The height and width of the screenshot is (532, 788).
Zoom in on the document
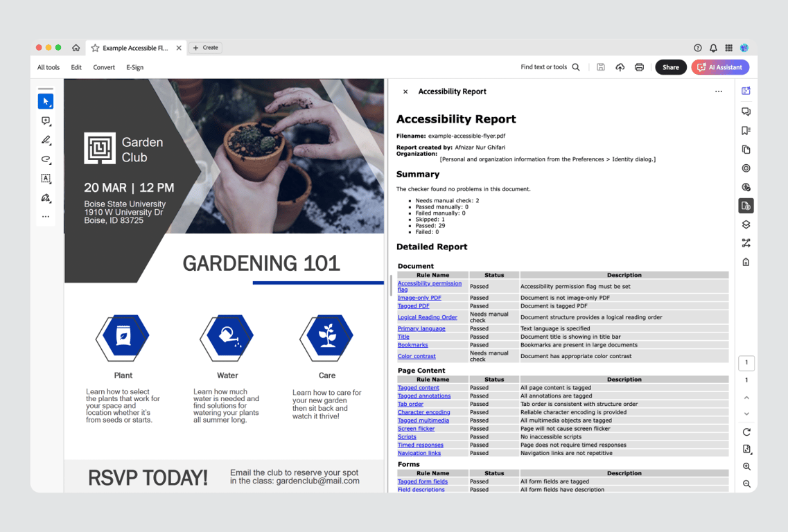click(746, 466)
